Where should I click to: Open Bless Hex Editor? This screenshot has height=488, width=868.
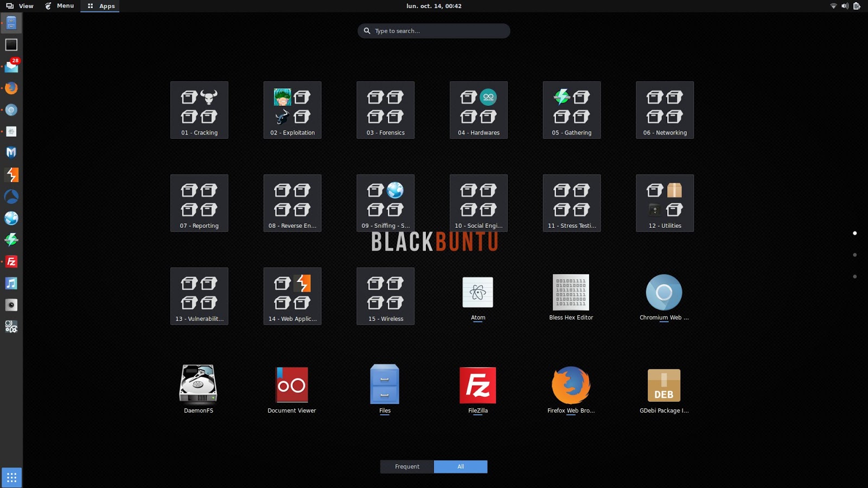[571, 293]
